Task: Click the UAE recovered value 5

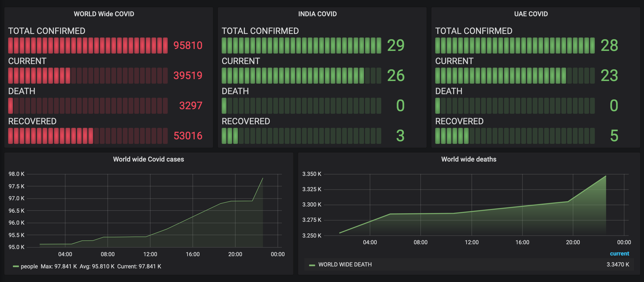Action: pos(614,136)
